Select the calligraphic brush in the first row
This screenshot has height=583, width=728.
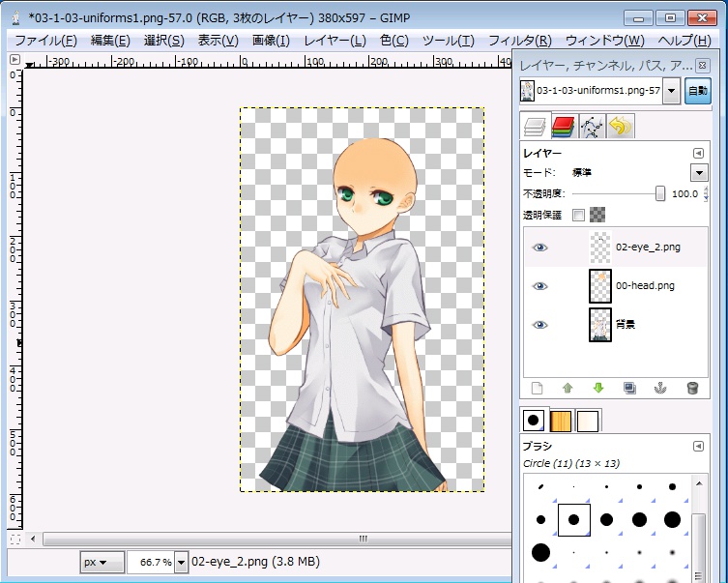click(540, 487)
